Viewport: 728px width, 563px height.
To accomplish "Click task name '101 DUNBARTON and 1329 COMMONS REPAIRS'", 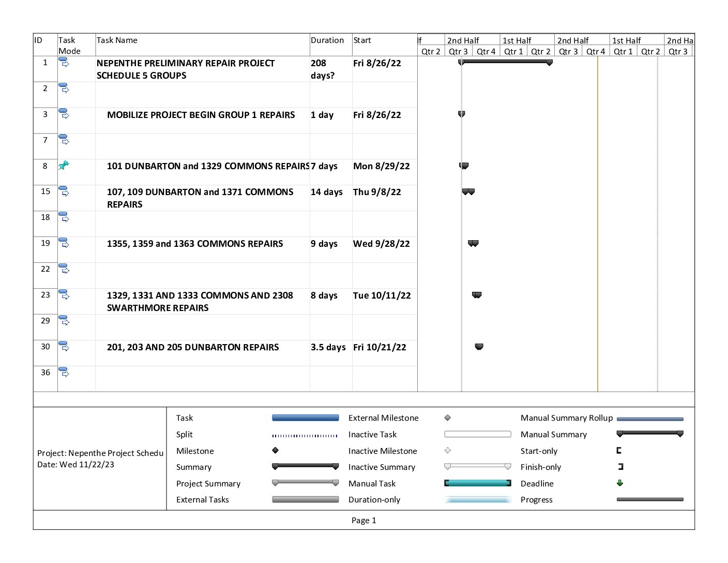I will tap(208, 166).
